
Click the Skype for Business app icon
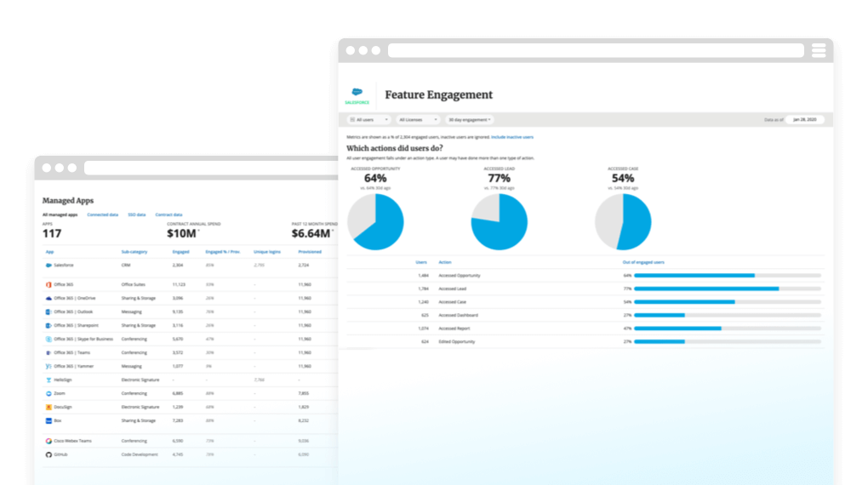click(49, 339)
